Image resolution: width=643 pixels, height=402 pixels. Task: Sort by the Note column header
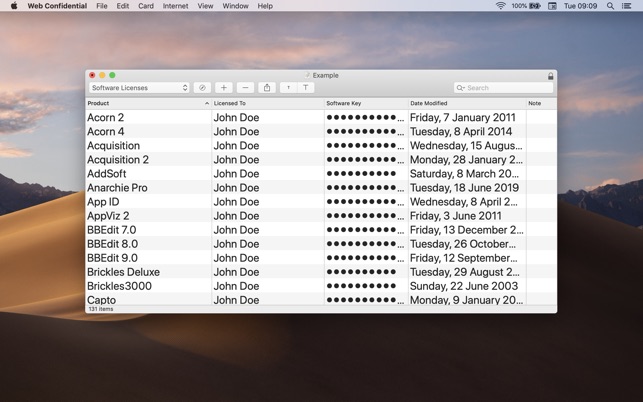541,103
